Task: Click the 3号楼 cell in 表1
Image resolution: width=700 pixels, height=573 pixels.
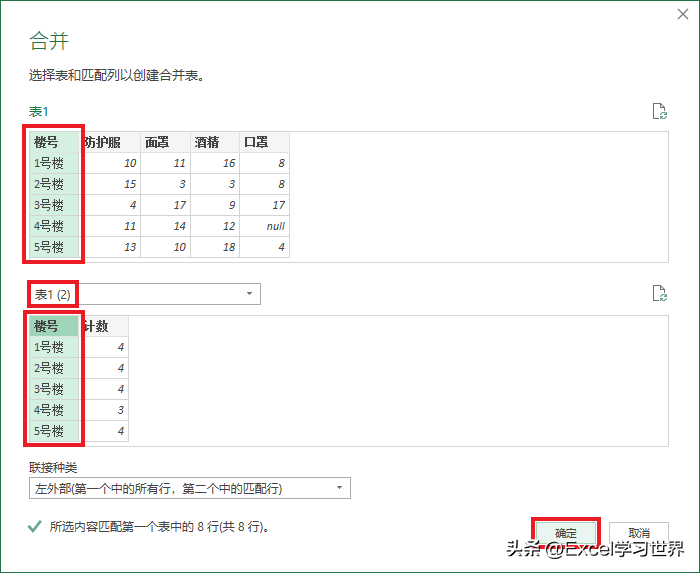Action: coord(55,205)
